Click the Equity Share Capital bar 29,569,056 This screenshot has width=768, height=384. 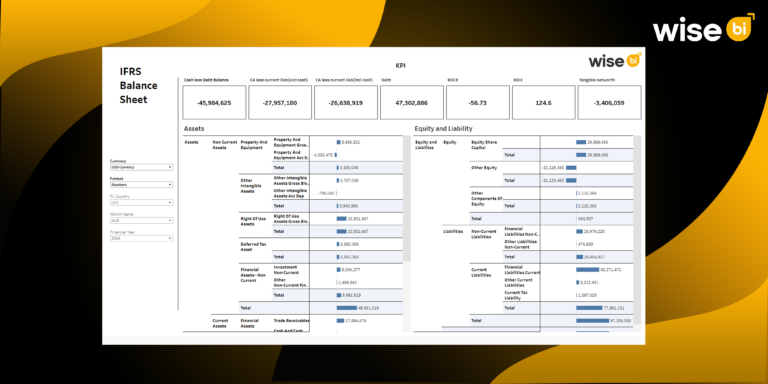coord(581,142)
